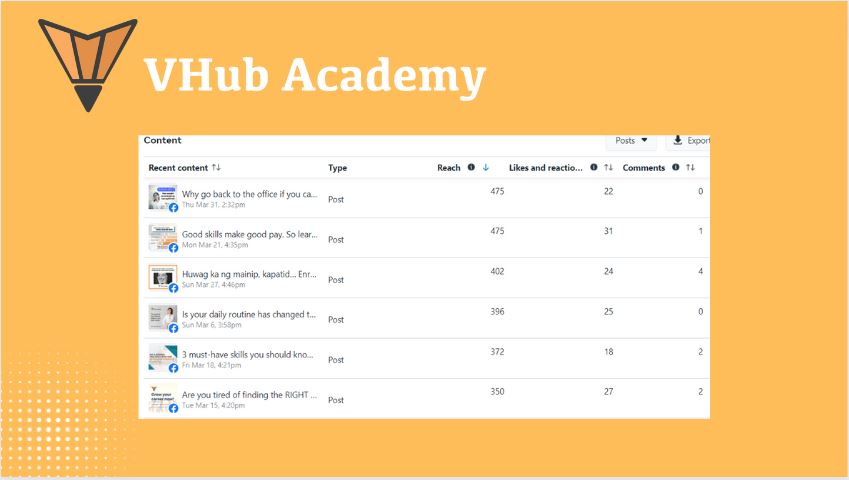Click the Likes and reactio... header label

pyautogui.click(x=546, y=168)
